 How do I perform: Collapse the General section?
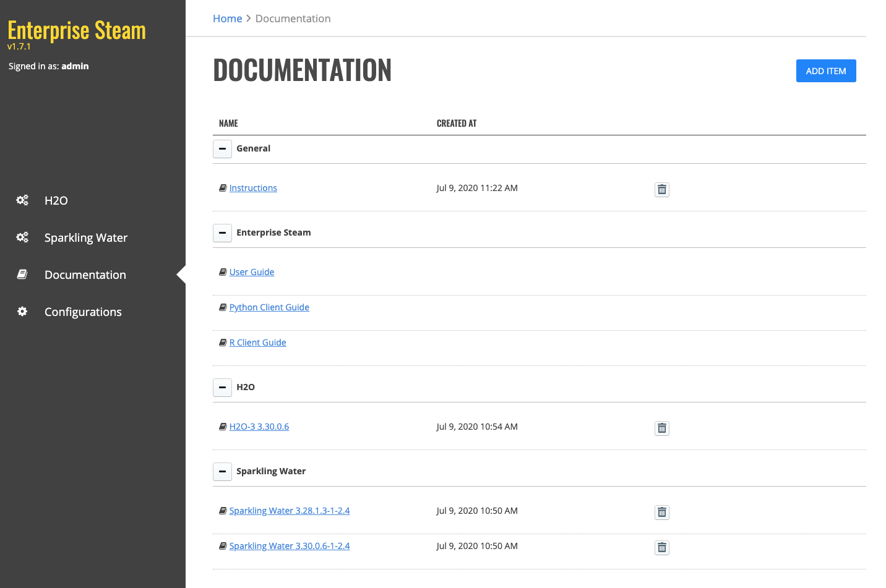222,149
